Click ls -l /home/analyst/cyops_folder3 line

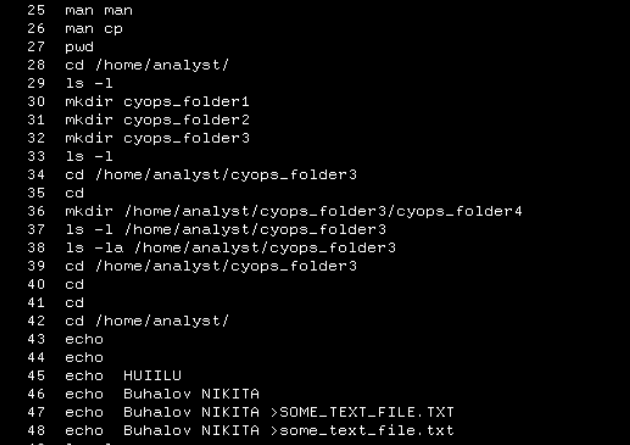tap(226, 230)
